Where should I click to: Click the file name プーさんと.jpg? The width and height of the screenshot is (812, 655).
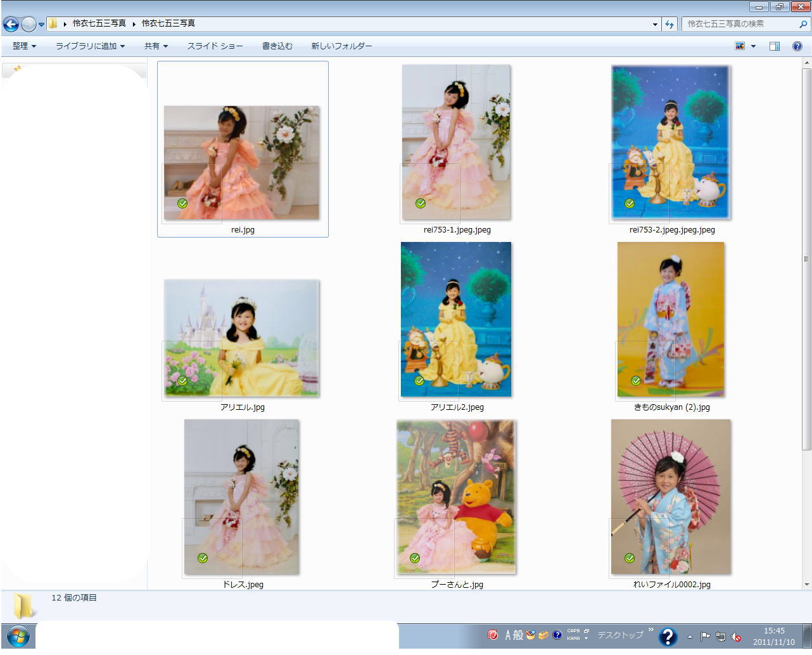tap(457, 585)
